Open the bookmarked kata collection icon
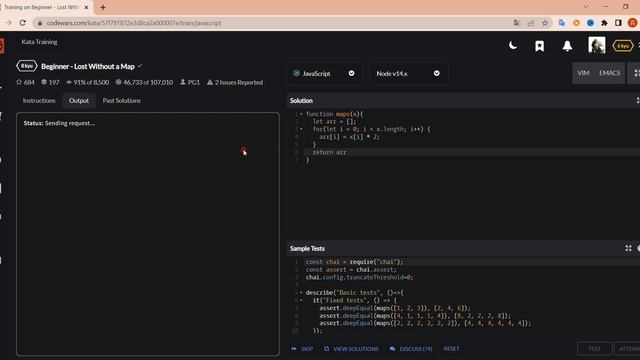Screen dimensions: 640x360 coord(540,46)
